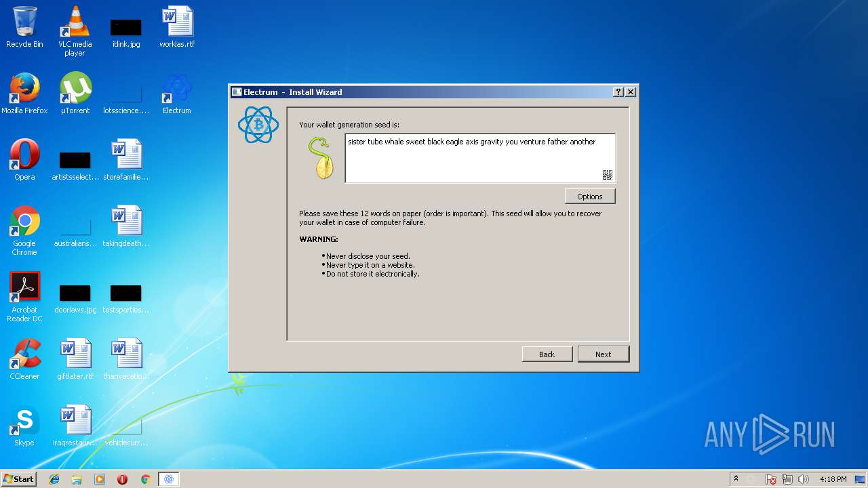
Task: Open media player from taskbar
Action: pyautogui.click(x=100, y=479)
